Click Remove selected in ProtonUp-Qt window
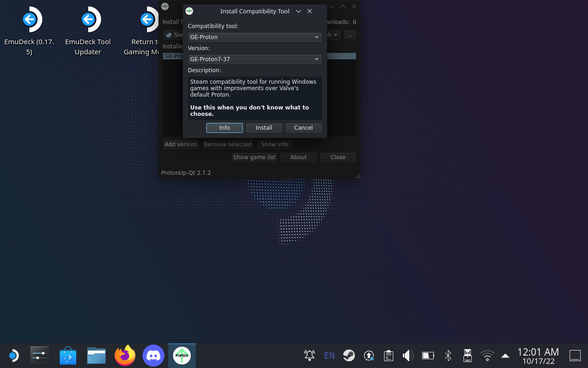This screenshot has height=368, width=588. 228,144
